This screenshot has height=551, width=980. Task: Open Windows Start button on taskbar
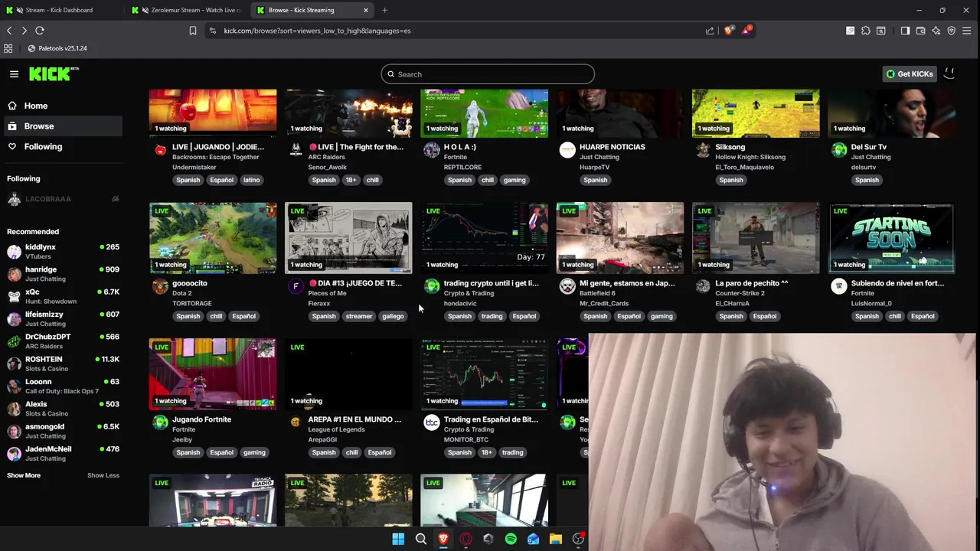tap(398, 540)
